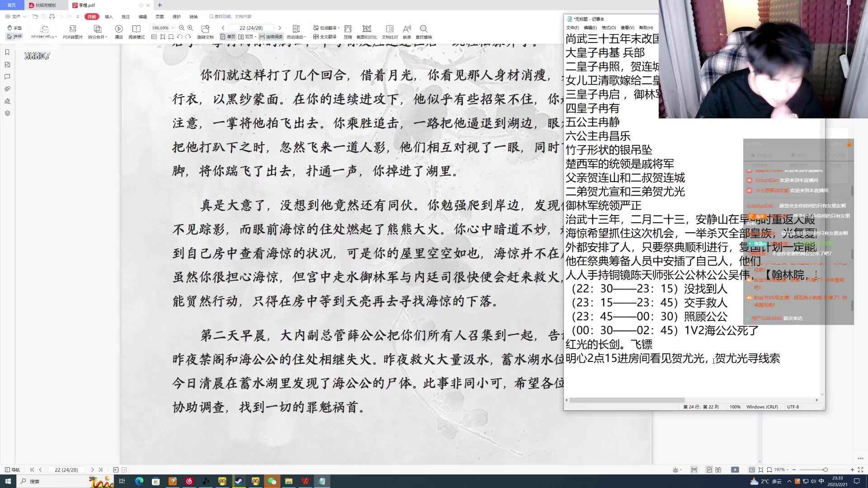The width and height of the screenshot is (868, 488).
Task: Open bookmark panel in left sidebar
Action: pos(7,52)
